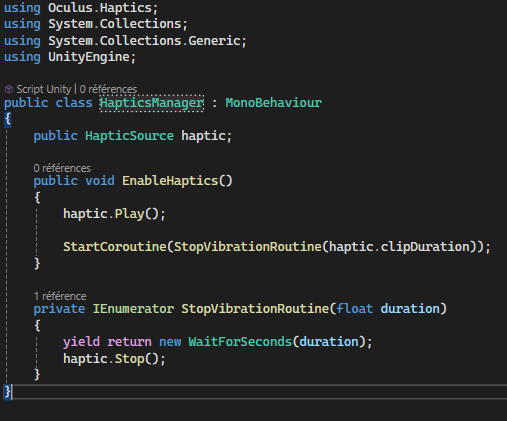Open the '1 référence' CodeLens above StopVibrationRoutine
The width and height of the screenshot is (507, 421).
[x=60, y=296]
